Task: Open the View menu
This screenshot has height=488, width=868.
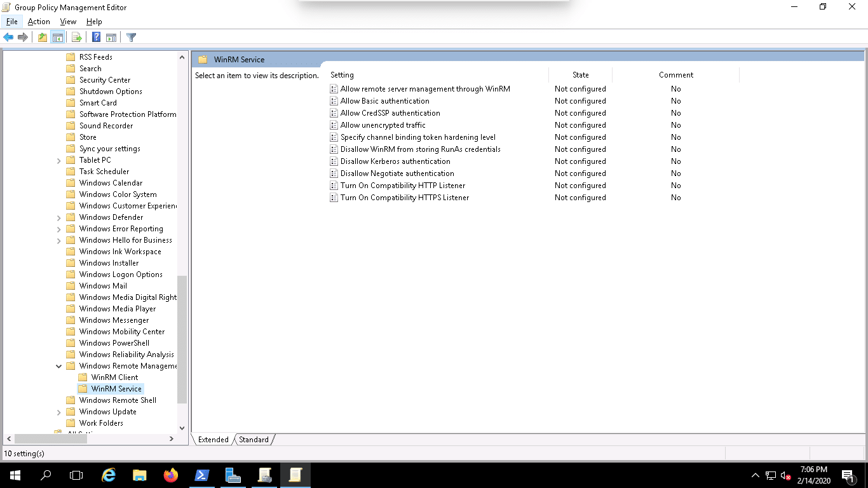Action: 68,22
